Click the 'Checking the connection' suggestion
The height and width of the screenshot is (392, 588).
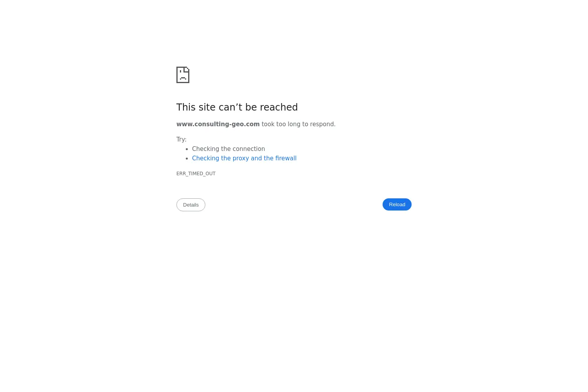[x=229, y=149]
